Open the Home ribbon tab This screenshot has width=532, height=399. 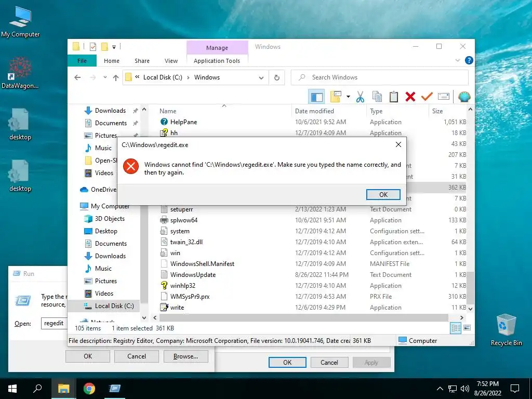click(x=112, y=61)
